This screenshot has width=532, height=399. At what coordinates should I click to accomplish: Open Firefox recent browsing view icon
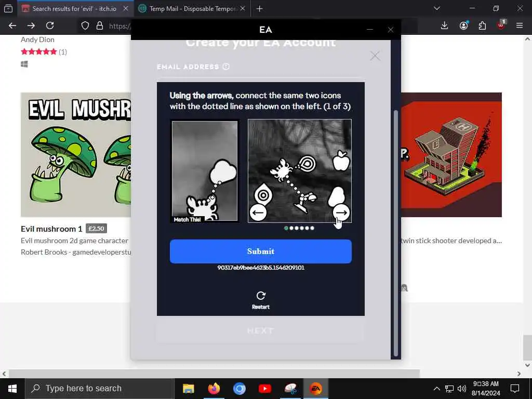pyautogui.click(x=8, y=8)
